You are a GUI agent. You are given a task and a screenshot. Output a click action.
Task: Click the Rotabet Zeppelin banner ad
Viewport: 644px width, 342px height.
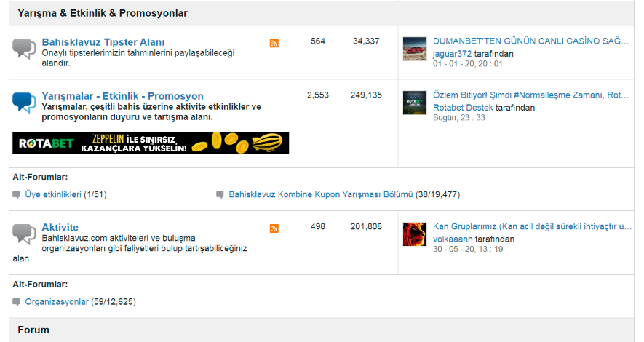[x=151, y=143]
